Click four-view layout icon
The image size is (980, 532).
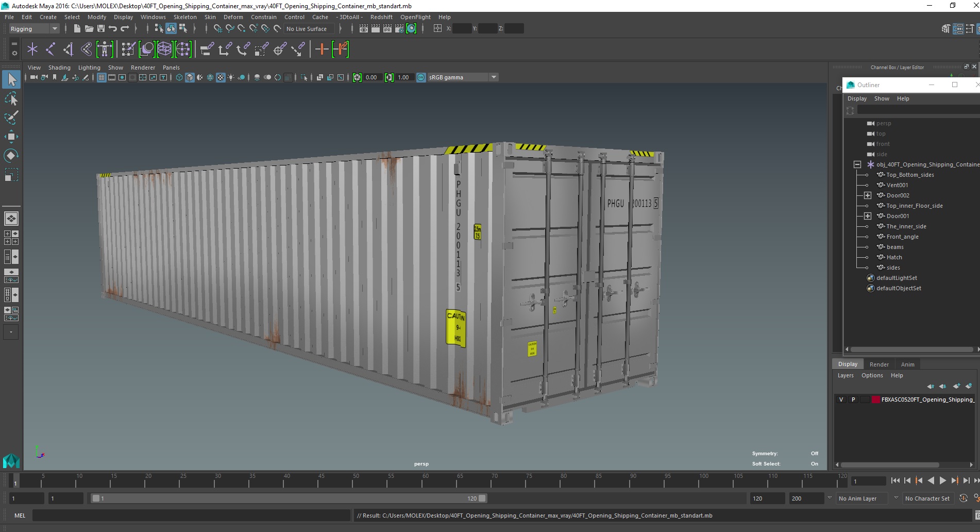pos(11,238)
